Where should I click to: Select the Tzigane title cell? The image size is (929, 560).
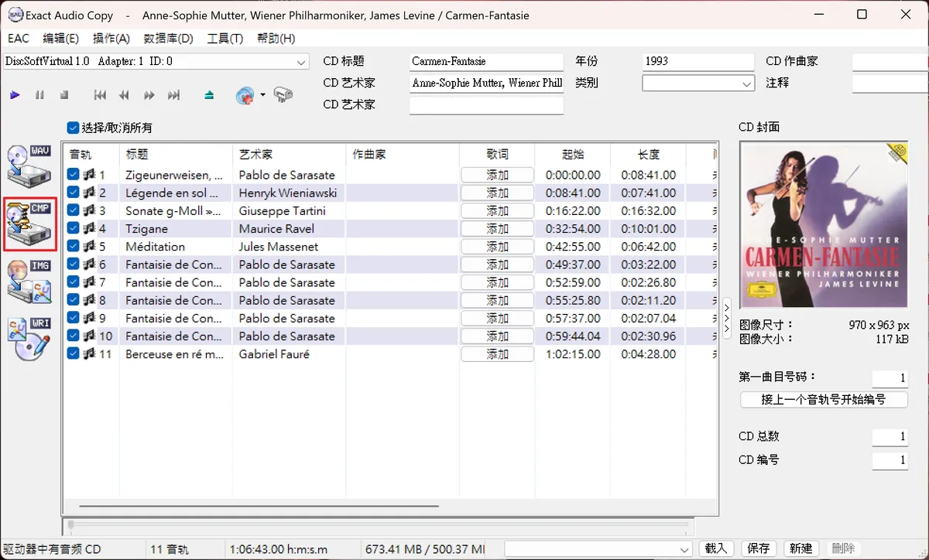tap(176, 229)
